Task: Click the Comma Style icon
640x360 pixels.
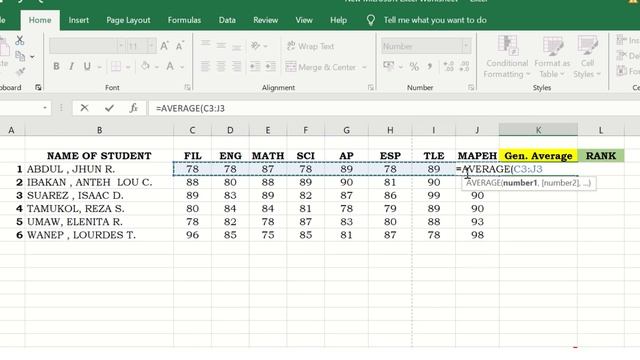Action: (x=430, y=67)
